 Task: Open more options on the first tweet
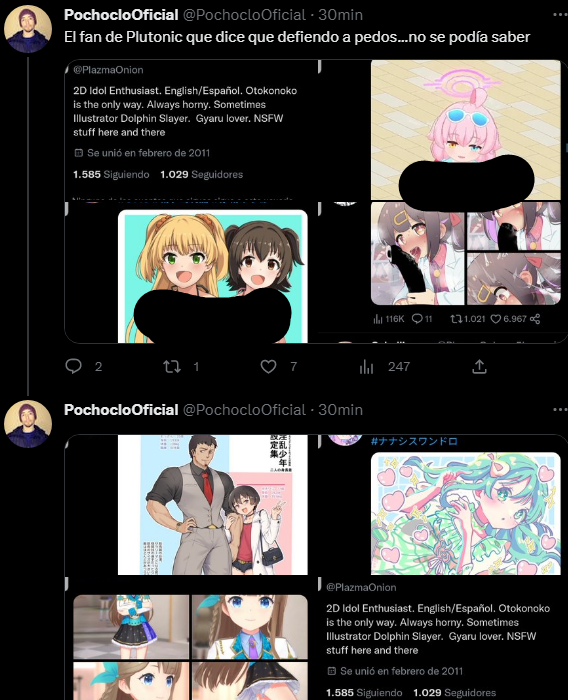560,15
